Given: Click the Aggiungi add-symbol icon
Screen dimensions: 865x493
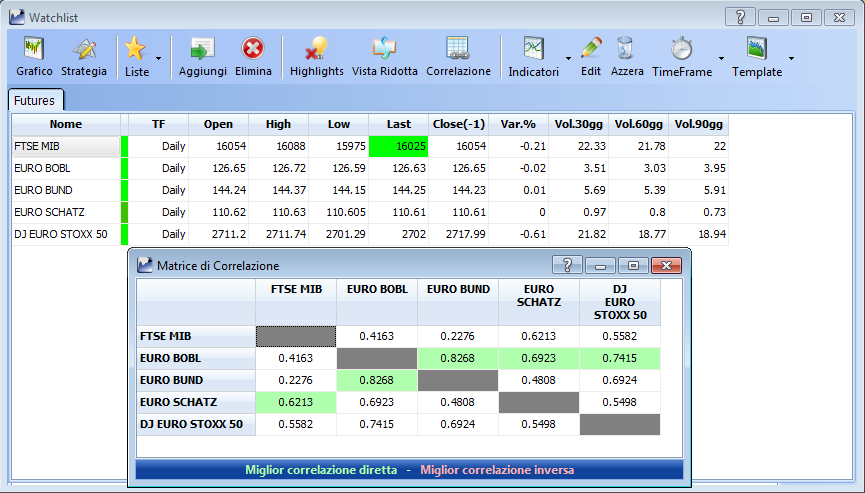Looking at the screenshot, I should [202, 57].
